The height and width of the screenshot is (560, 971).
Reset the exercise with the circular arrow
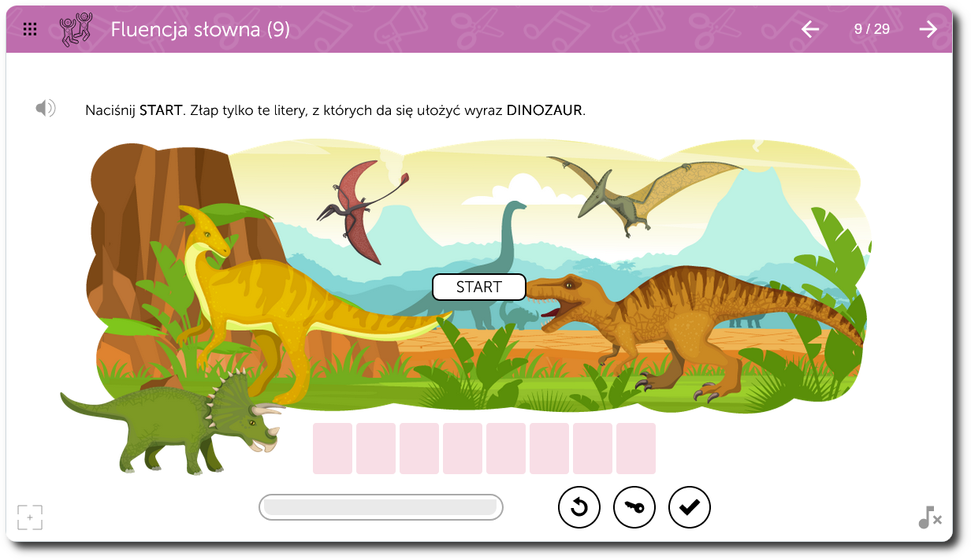coord(579,507)
